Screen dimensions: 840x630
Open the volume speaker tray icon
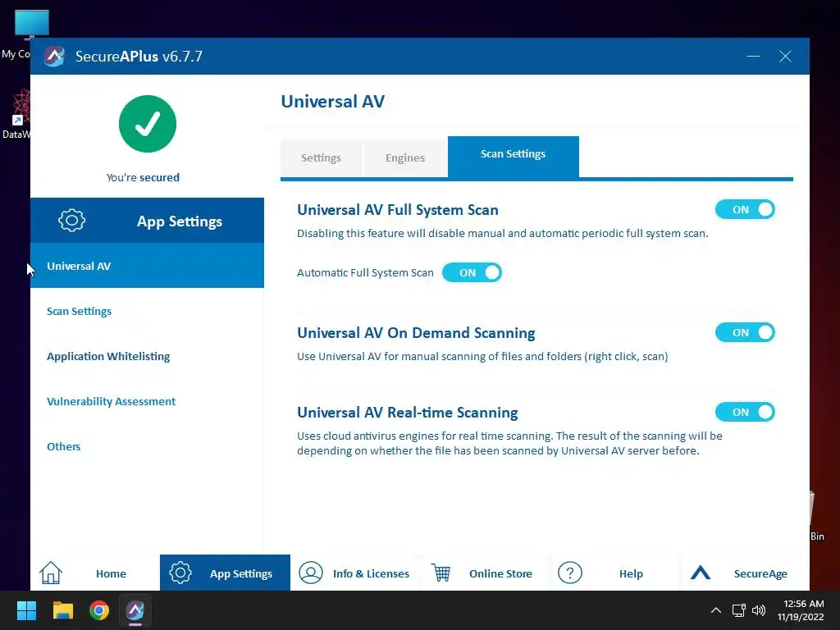click(759, 610)
